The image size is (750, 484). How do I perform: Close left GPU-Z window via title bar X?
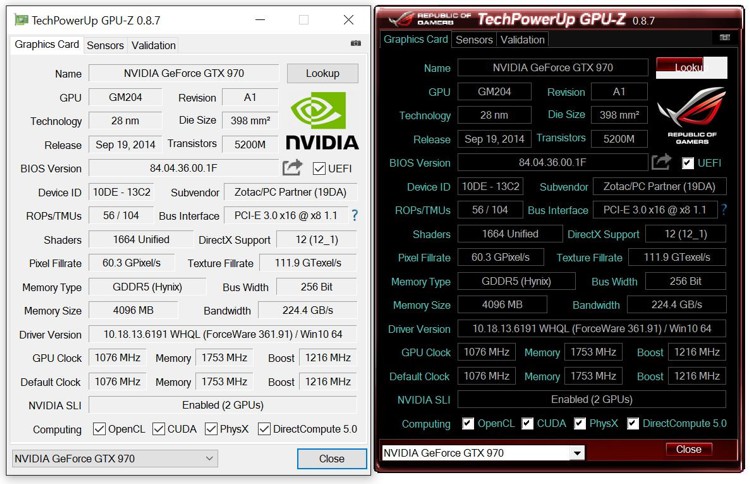tap(349, 20)
